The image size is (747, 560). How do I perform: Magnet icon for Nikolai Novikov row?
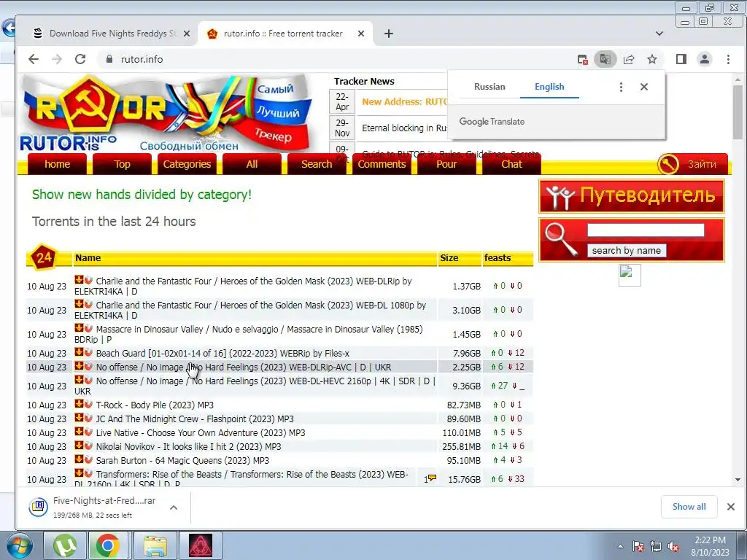[x=88, y=446]
